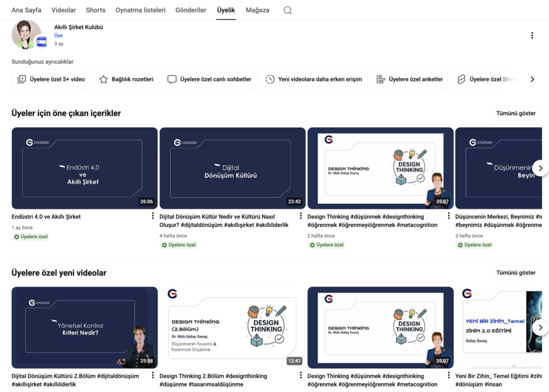Open Design Thinking (2.Bölüm) 12:41 thumbnail
Viewport: 549px width, 392px height.
(233, 328)
